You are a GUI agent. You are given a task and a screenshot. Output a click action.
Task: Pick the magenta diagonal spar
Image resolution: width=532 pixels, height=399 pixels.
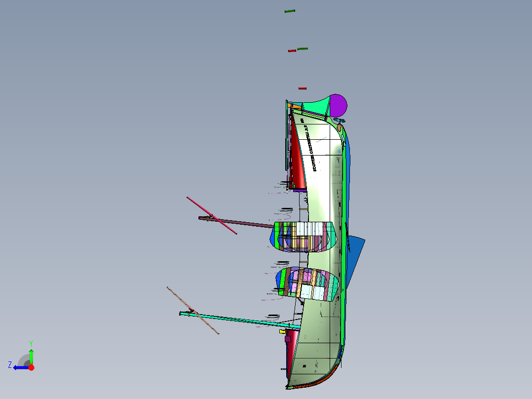(212, 215)
